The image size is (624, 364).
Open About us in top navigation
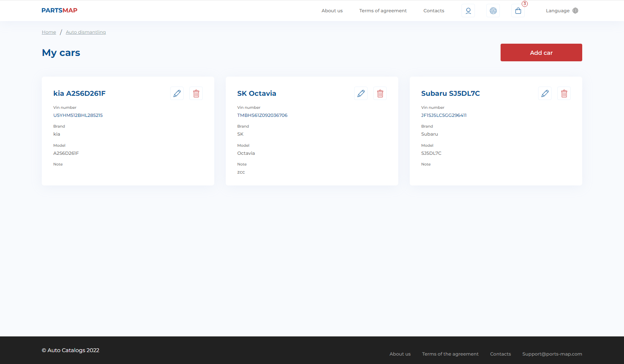[x=332, y=11]
